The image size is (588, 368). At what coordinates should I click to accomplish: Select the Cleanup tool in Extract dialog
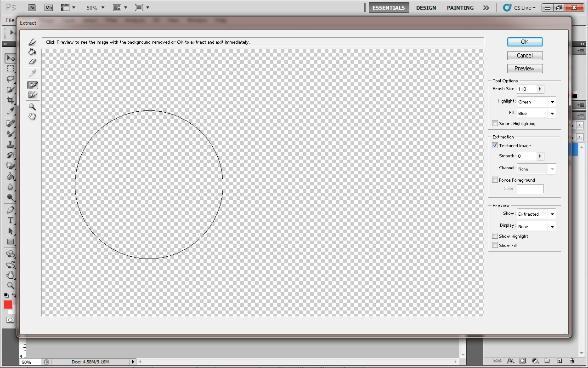[33, 85]
